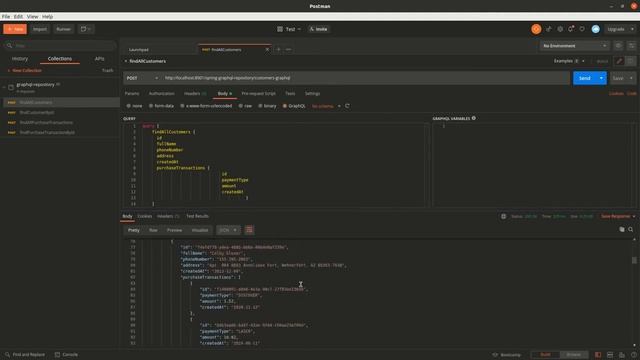Click the Find and Replace icon in status bar
Image resolution: width=640 pixels, height=360 pixels.
tap(8, 355)
